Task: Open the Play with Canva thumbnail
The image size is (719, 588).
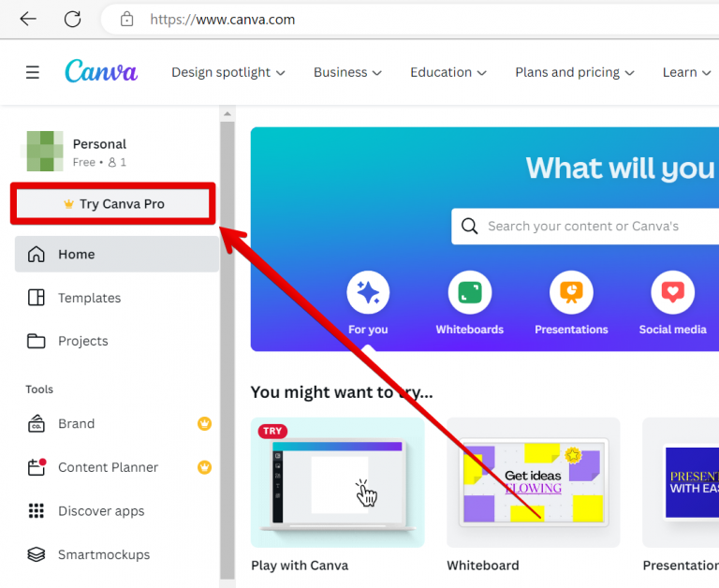Action: pos(337,482)
